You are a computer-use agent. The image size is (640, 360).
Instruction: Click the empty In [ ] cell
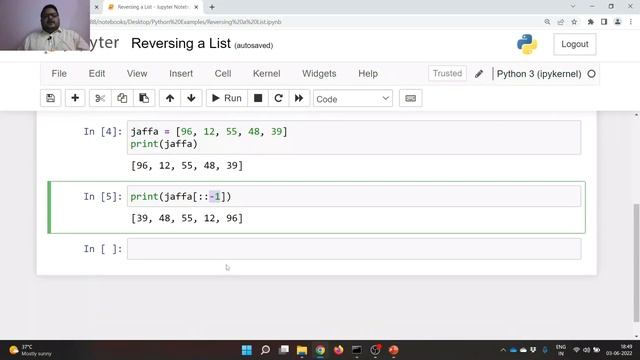point(354,249)
